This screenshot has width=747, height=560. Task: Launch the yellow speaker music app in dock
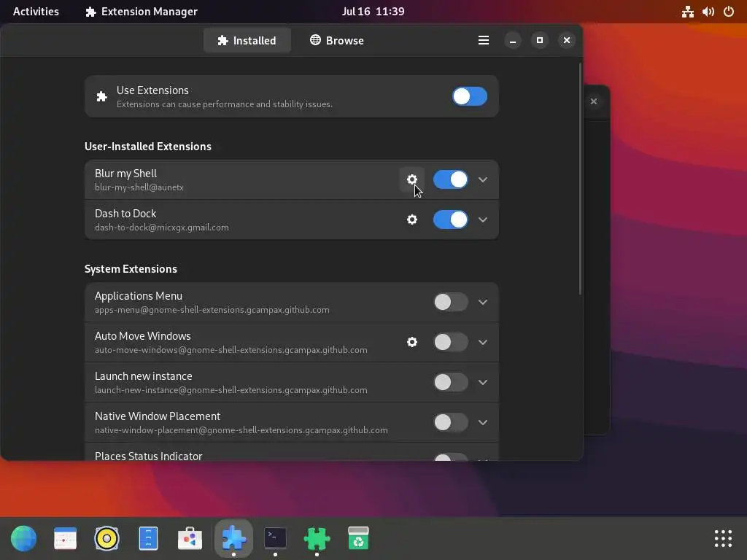[107, 539]
